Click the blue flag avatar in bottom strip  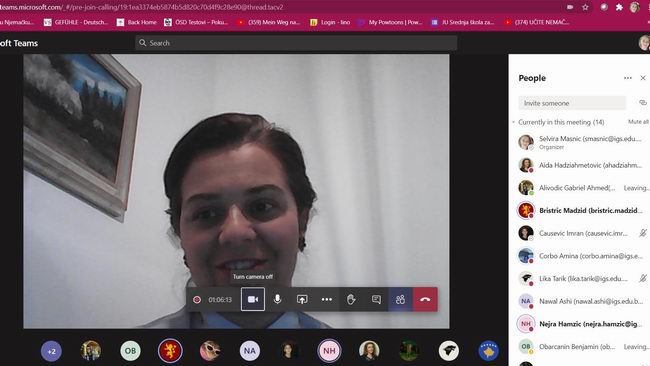(x=488, y=351)
